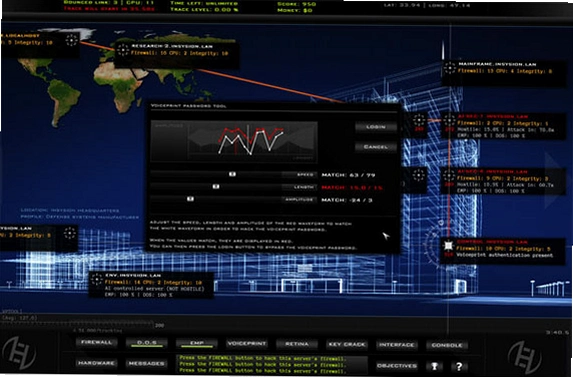Click the 'Profile: Defense systems manufacturer' text

click(x=80, y=217)
